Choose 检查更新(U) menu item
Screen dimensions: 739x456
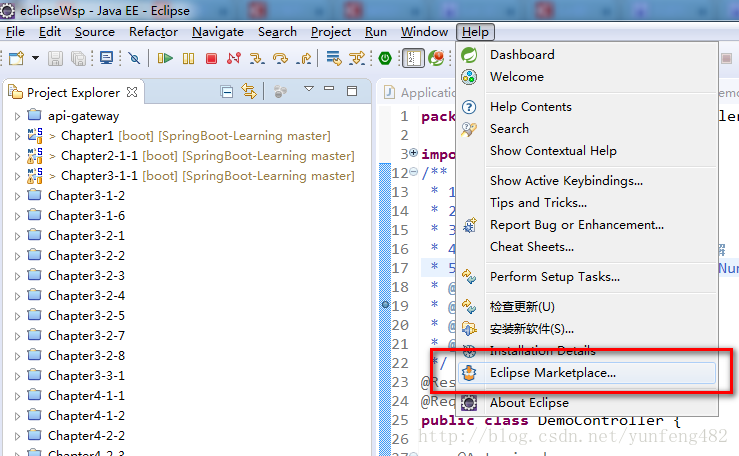(x=587, y=307)
